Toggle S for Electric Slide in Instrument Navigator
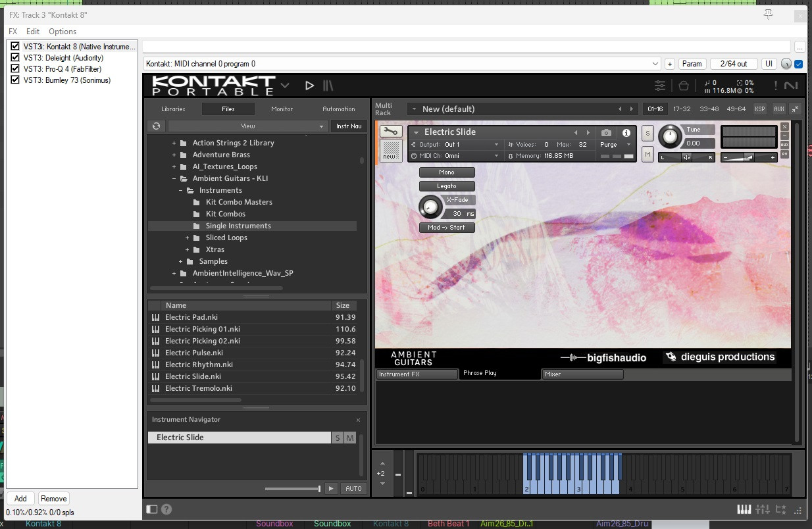The width and height of the screenshot is (812, 529). [x=338, y=438]
